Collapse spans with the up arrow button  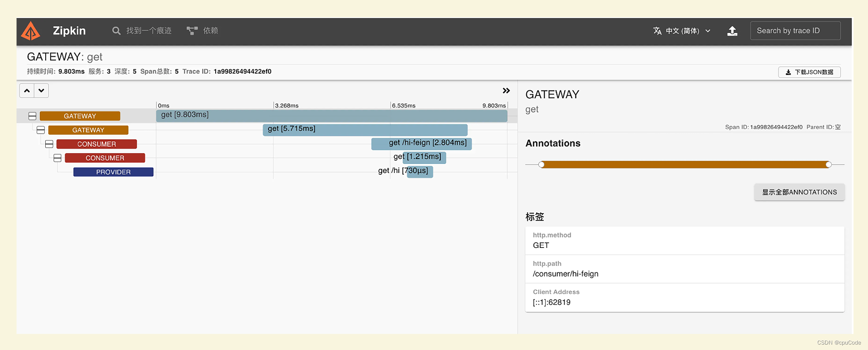coord(27,91)
